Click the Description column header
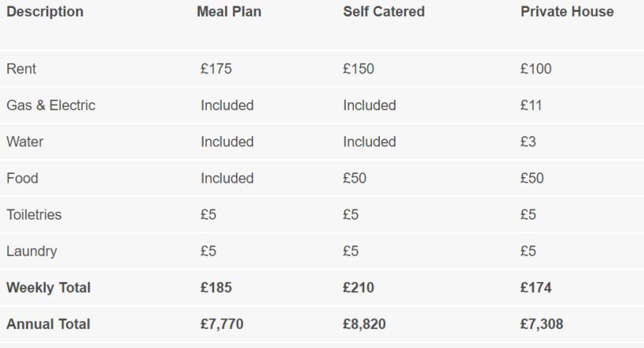644x348 pixels. tap(45, 13)
